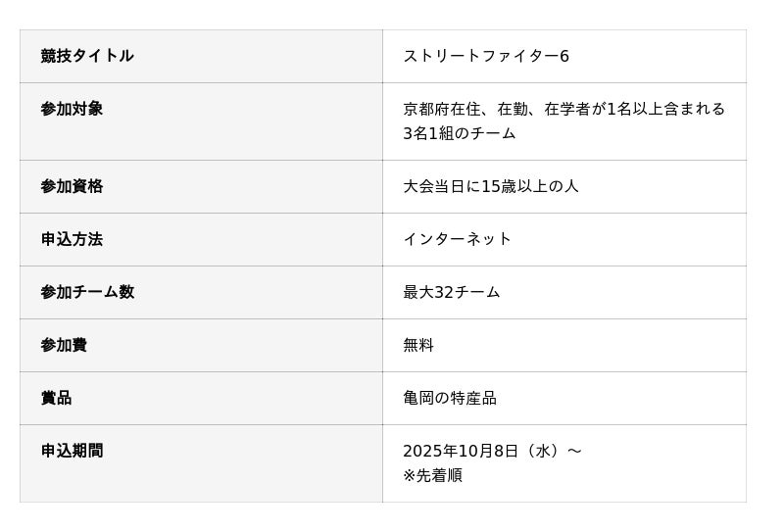Image resolution: width=784 pixels, height=532 pixels.
Task: Click the 参加対象 row label
Action: [72, 109]
